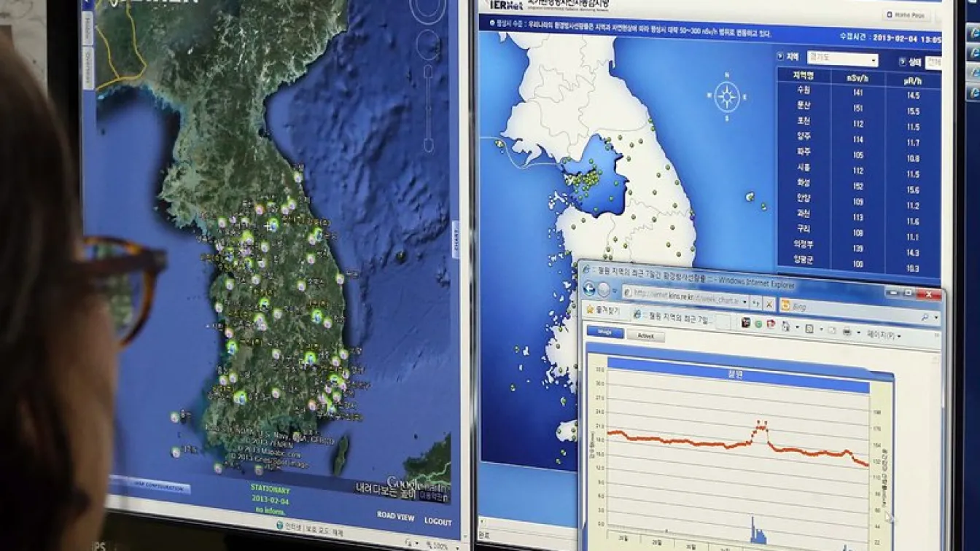Screen dimensions: 980x551
Task: Click the third Internet Explorer icon on the far-right screen
Action: pyautogui.click(x=974, y=73)
